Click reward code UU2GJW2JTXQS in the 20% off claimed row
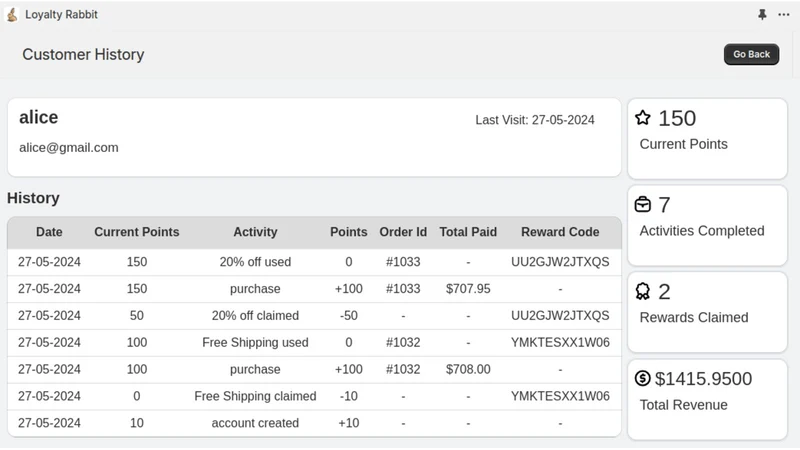The image size is (800, 450). [x=560, y=315]
